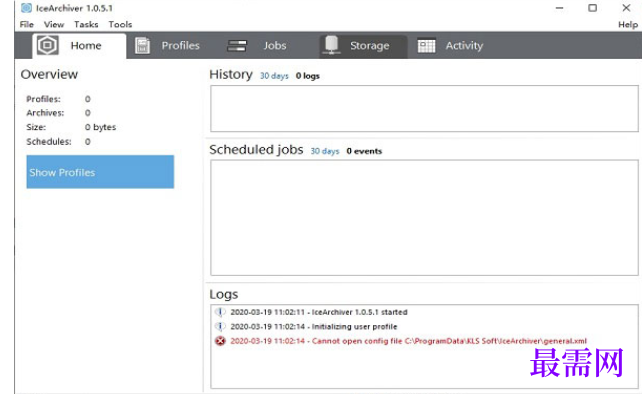Click the Show Profiles button

[x=100, y=172]
